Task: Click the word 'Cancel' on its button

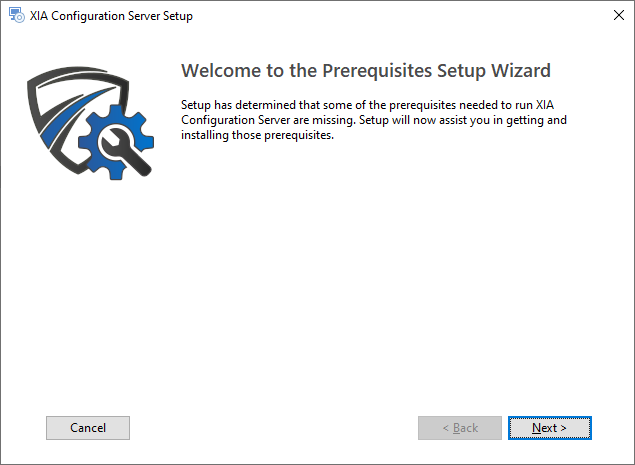Action: click(x=88, y=428)
